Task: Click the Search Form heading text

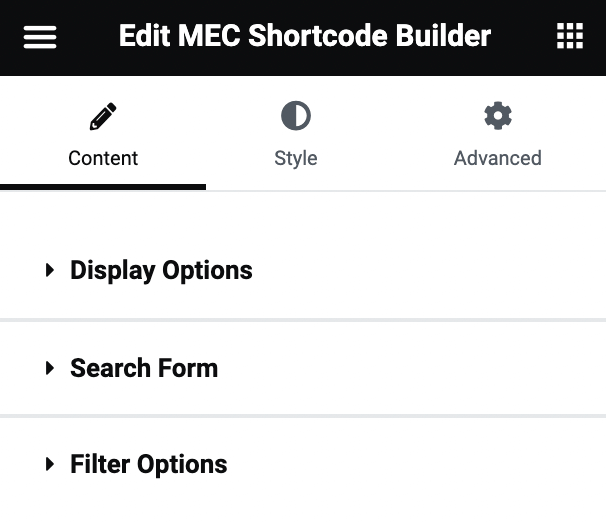Action: click(144, 368)
